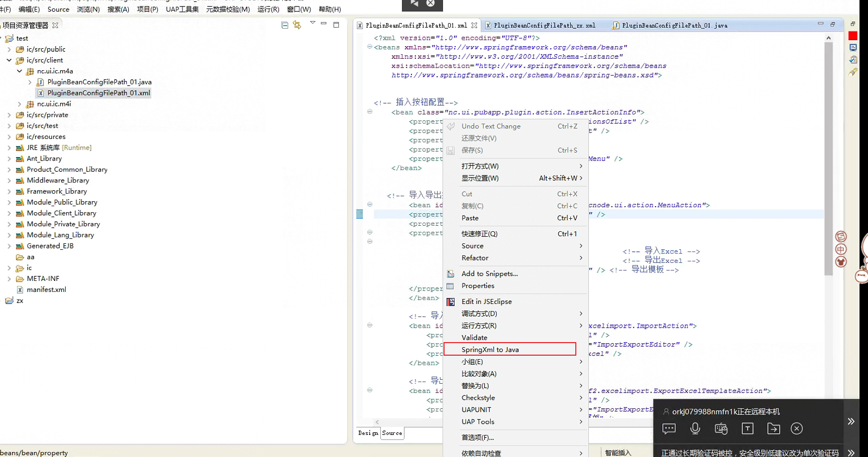Click the input method skin shirt icon

coord(841,262)
